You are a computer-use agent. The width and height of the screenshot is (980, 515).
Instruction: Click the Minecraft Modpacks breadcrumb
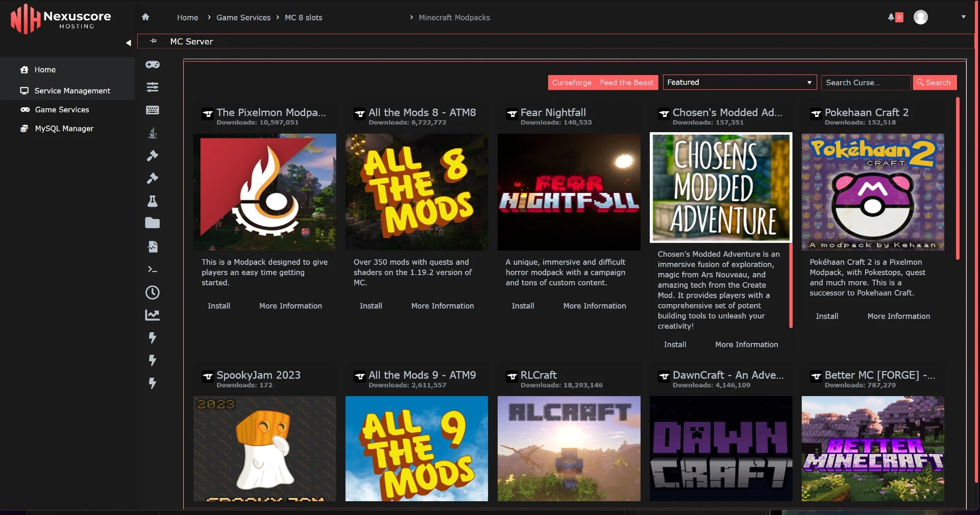pyautogui.click(x=454, y=17)
